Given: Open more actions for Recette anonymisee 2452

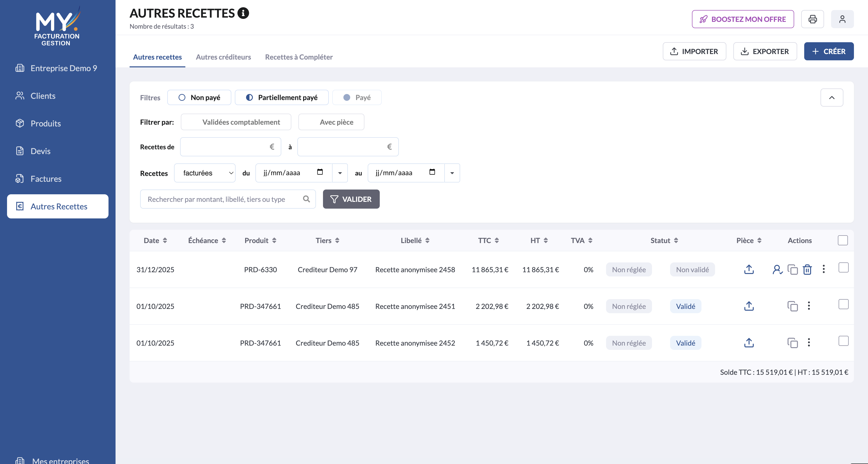Looking at the screenshot, I should tap(809, 343).
